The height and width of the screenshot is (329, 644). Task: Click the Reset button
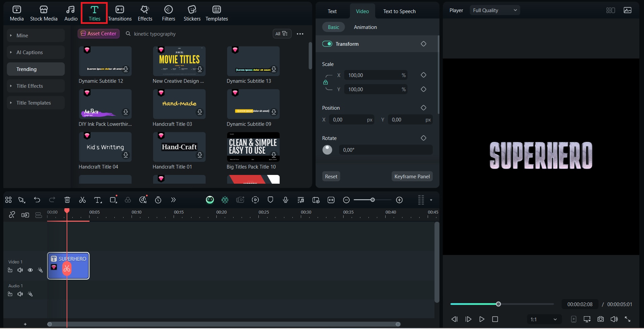(331, 176)
